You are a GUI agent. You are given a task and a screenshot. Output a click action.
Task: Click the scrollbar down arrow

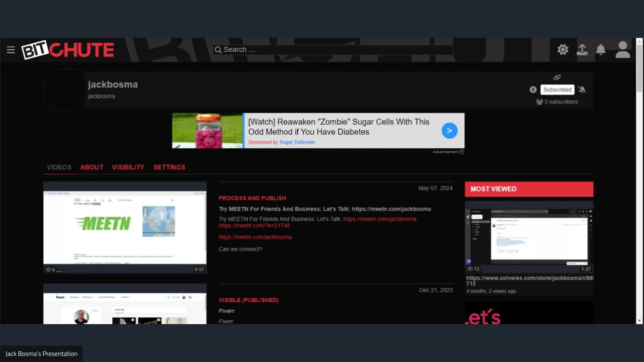point(639,321)
